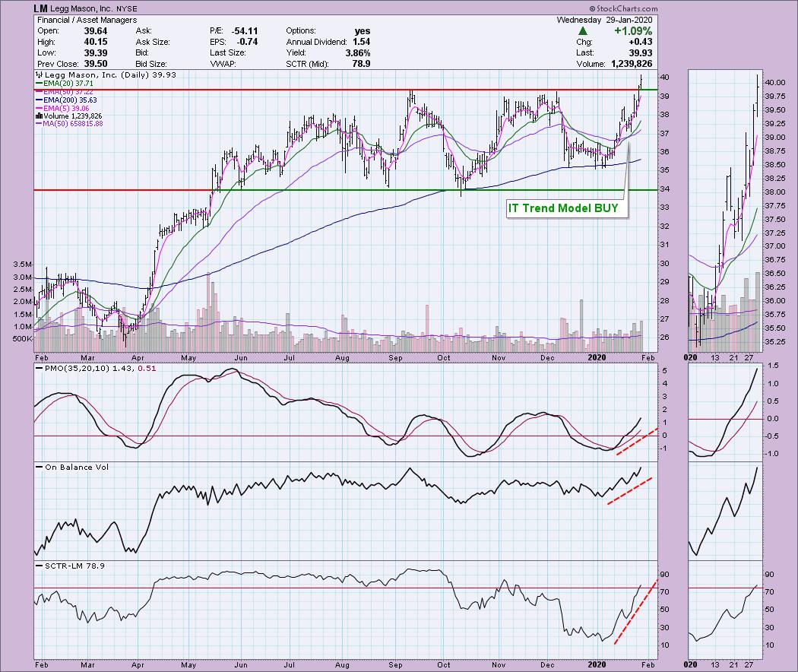Click the On Balance Vol panel label
Image resolution: width=798 pixels, height=672 pixels.
[71, 467]
